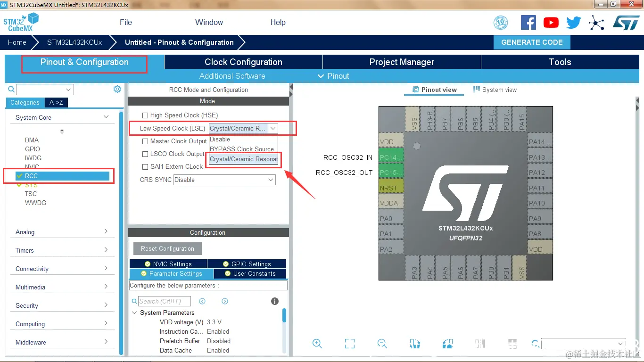Expand the Multimedia category
The height and width of the screenshot is (362, 644).
(x=106, y=287)
